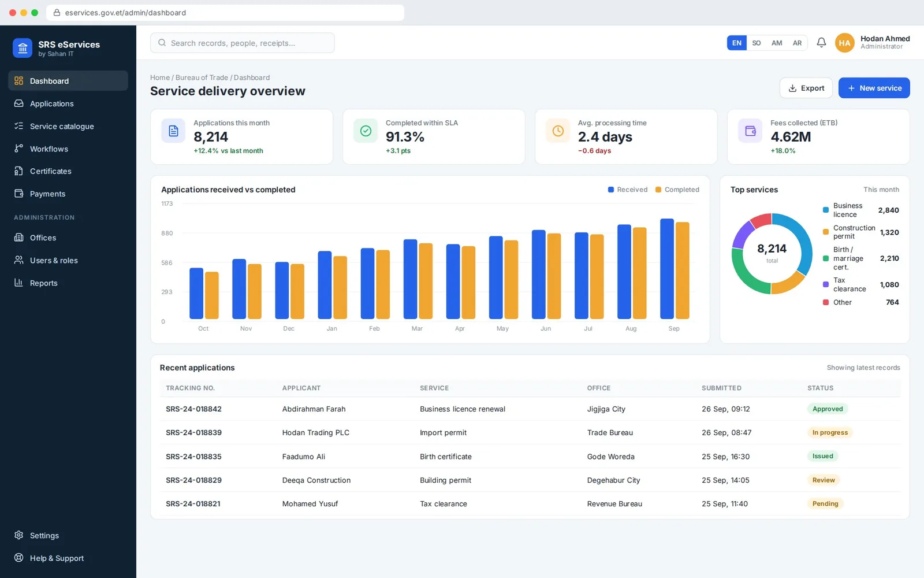Click the Workflows branch icon
The image size is (924, 578).
click(x=19, y=149)
